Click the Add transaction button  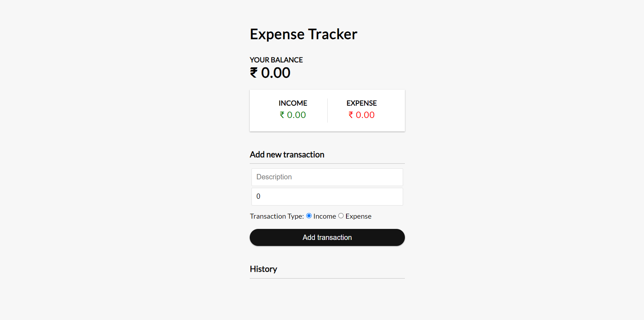click(327, 237)
